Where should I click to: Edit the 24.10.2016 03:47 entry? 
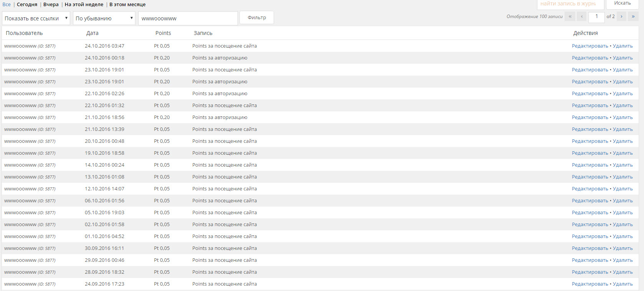coord(590,46)
